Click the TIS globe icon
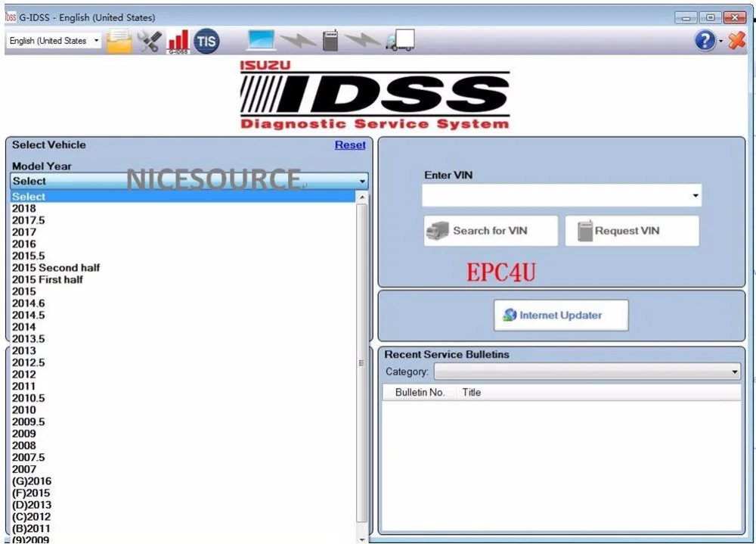Screen dimensions: 756x544 click(x=206, y=41)
